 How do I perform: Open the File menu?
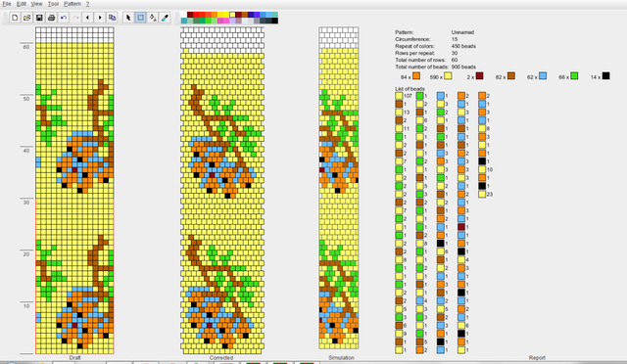coord(7,4)
